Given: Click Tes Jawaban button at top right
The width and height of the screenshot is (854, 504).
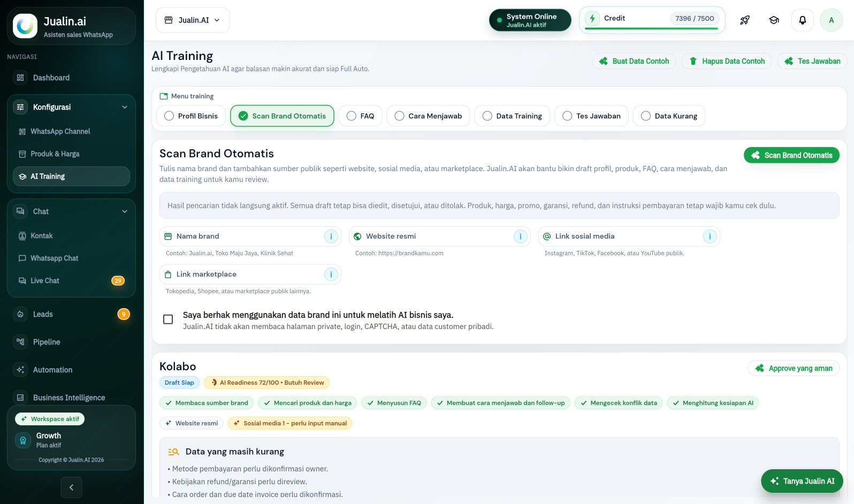Looking at the screenshot, I should pyautogui.click(x=812, y=62).
